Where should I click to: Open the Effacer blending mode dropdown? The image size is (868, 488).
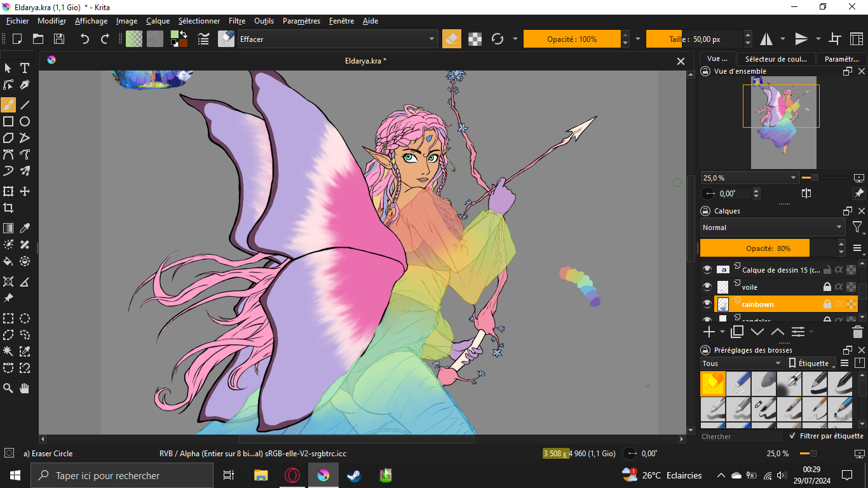click(x=338, y=39)
